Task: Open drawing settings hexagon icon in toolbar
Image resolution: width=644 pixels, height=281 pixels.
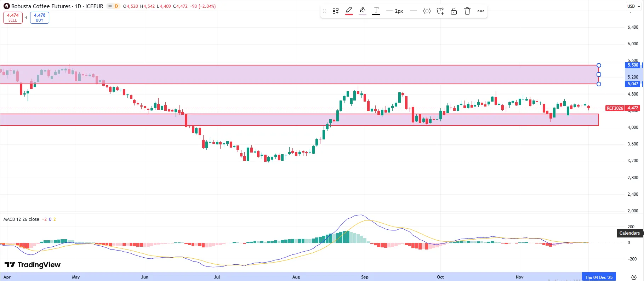Action: click(x=427, y=11)
